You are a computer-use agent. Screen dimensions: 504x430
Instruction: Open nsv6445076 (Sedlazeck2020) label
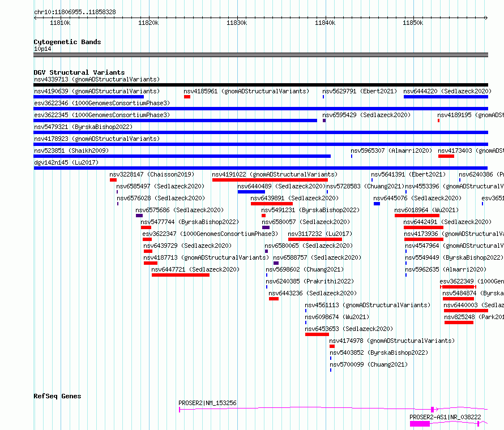pyautogui.click(x=417, y=198)
